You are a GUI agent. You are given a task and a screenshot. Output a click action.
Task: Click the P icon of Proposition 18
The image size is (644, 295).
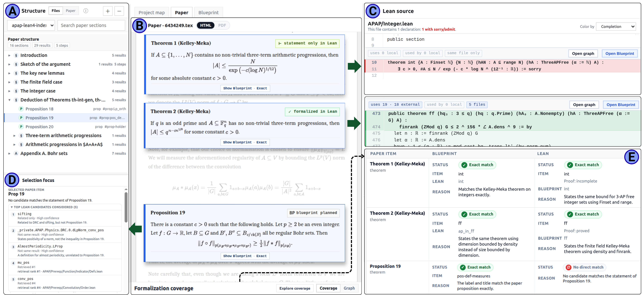(21, 109)
